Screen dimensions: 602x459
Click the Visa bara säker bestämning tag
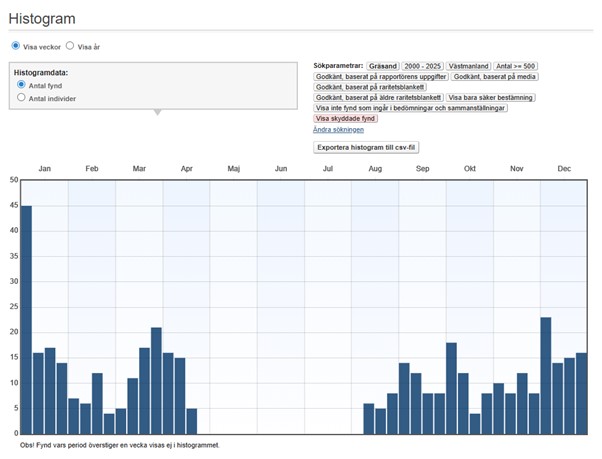click(x=490, y=98)
